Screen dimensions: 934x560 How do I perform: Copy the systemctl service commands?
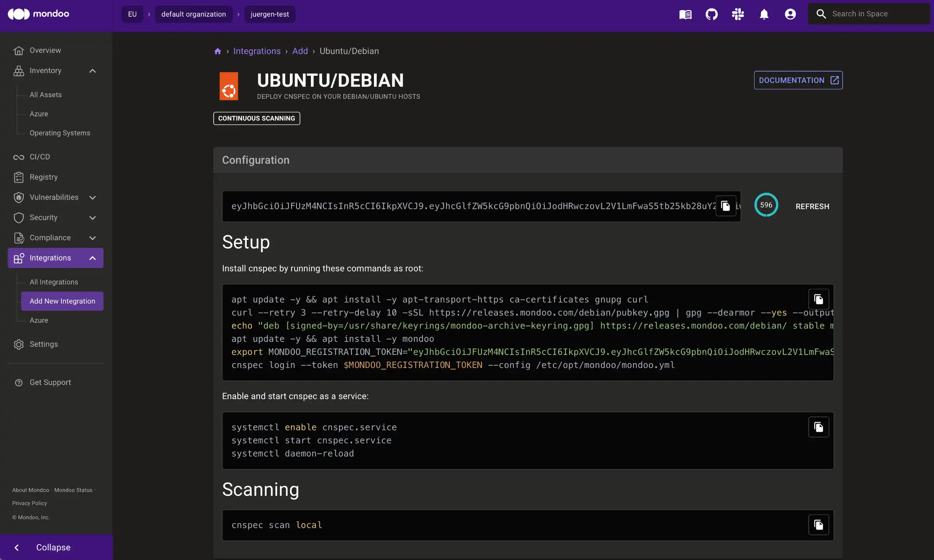818,427
